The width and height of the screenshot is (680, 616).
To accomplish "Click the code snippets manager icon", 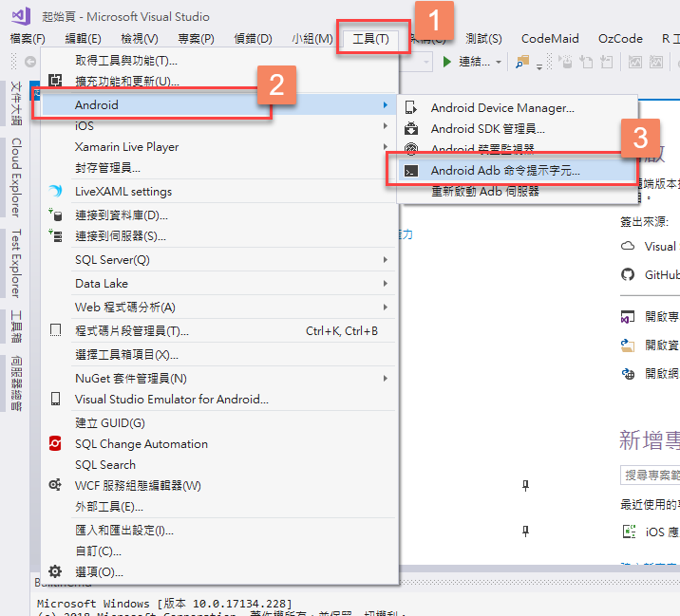I will 55,330.
